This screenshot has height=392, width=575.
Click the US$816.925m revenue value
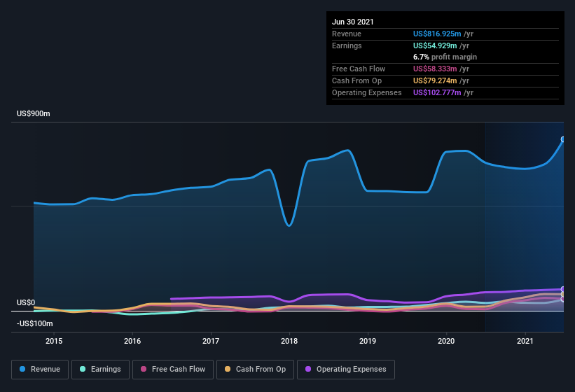[437, 34]
